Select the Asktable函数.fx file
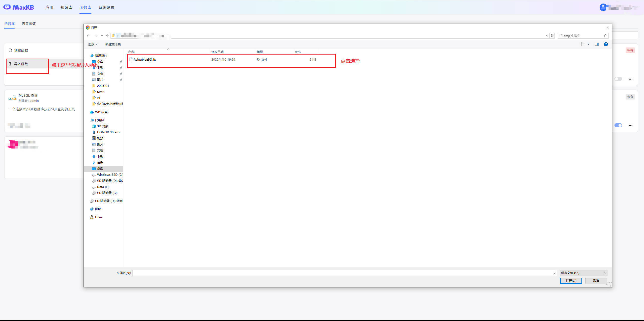The width and height of the screenshot is (644, 321). point(145,60)
